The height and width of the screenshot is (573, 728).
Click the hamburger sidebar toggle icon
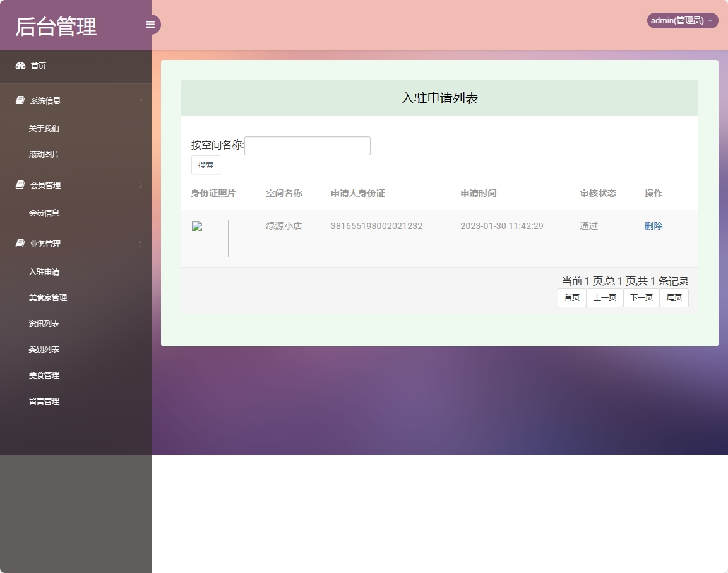coord(150,25)
